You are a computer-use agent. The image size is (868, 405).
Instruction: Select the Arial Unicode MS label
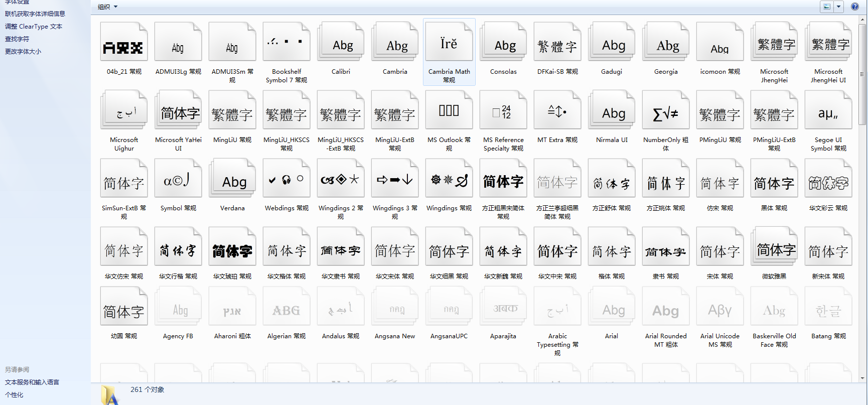pyautogui.click(x=720, y=340)
